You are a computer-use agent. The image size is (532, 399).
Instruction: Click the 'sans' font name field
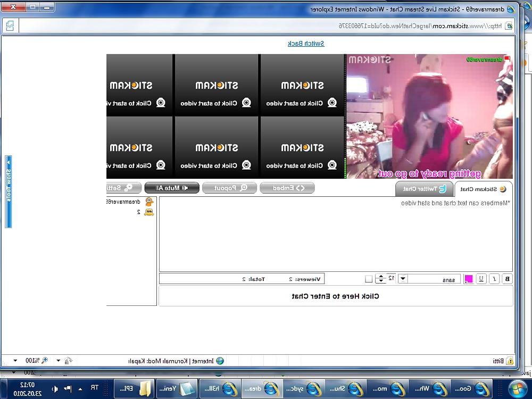435,279
